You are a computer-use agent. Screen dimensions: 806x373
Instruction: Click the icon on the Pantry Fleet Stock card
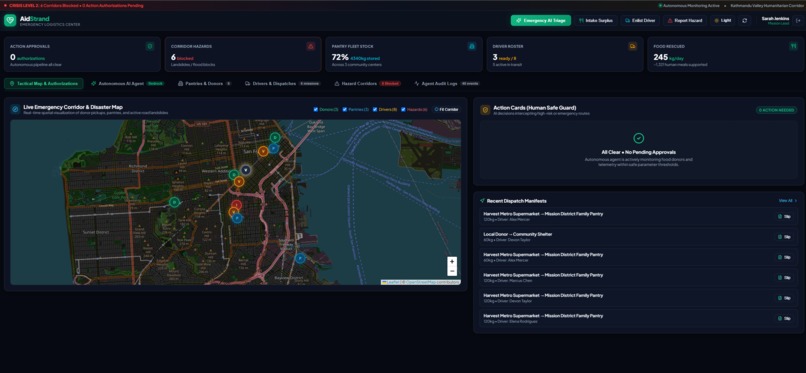(472, 46)
